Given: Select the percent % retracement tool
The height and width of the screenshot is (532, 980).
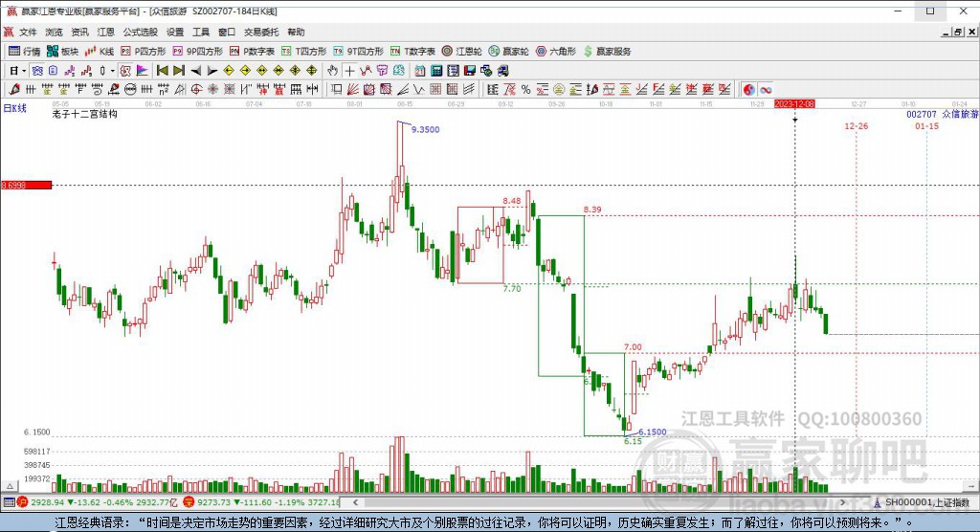Looking at the screenshot, I should [525, 89].
